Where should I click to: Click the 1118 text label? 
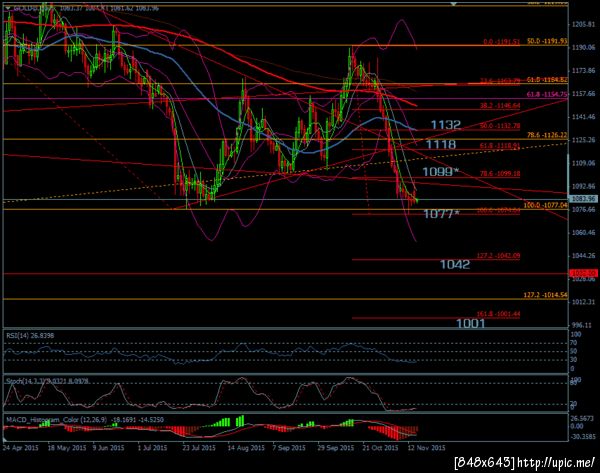(441, 144)
